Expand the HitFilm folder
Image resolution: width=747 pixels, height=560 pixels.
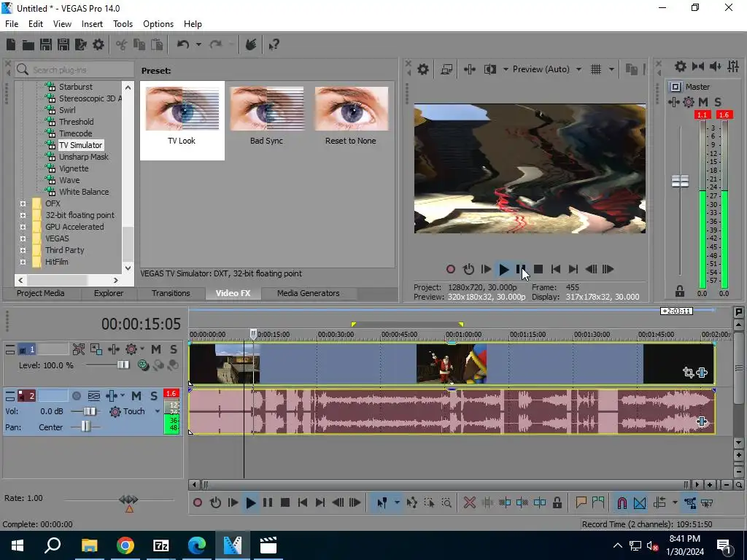click(x=23, y=262)
